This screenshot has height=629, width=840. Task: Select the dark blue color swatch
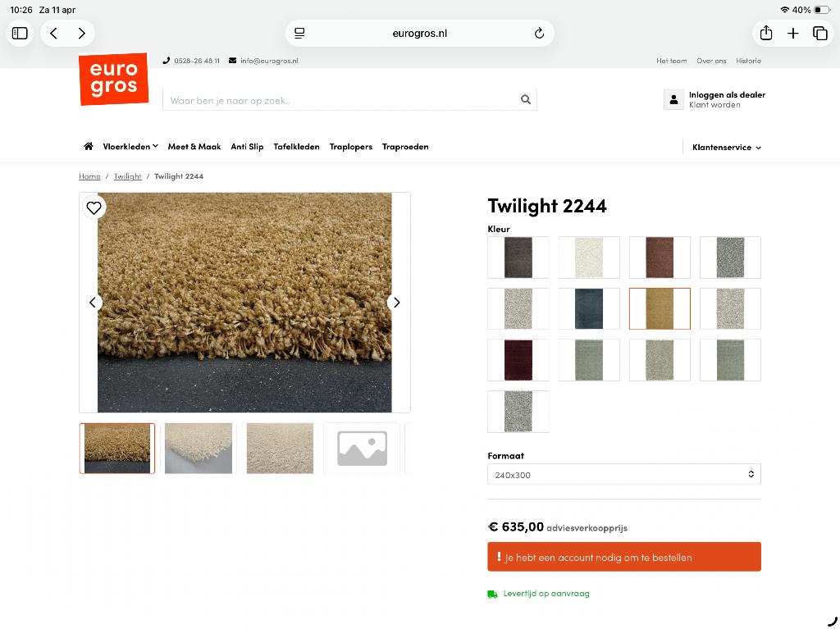coord(589,308)
